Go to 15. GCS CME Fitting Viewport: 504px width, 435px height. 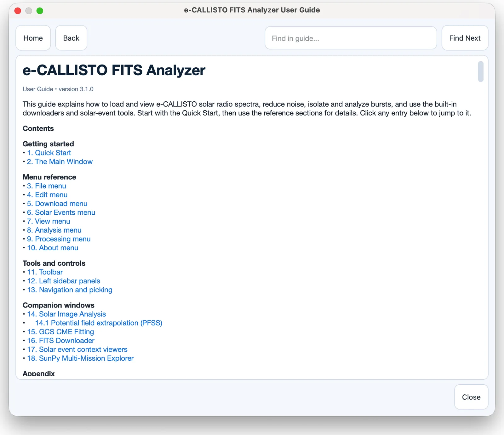coord(60,332)
